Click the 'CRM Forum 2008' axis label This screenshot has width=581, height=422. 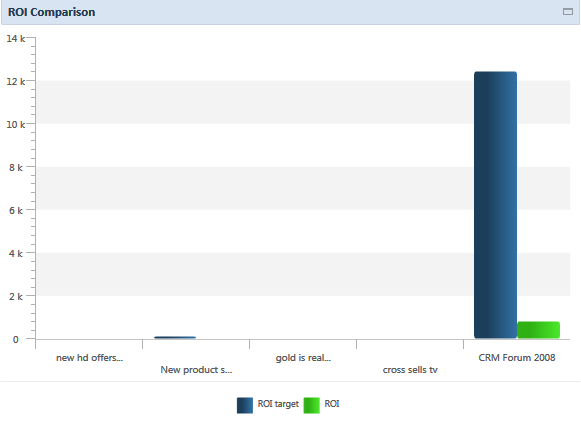(517, 358)
